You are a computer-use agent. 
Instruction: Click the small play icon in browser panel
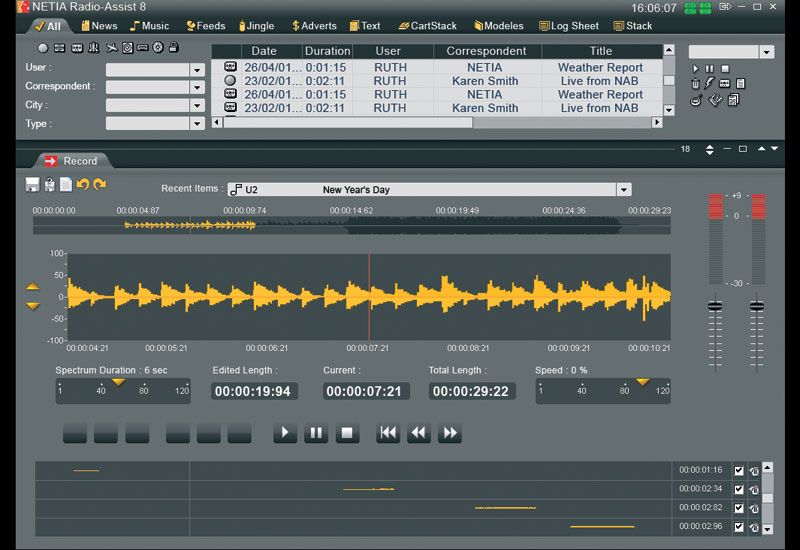695,68
